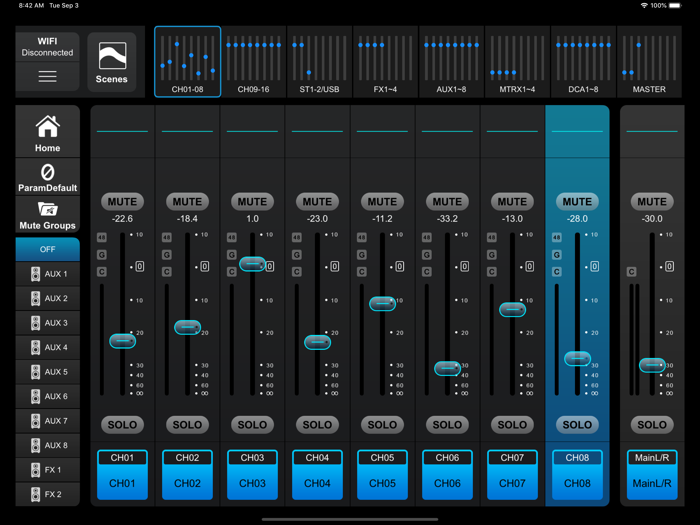Click the MainL/R fader knob

[652, 365]
